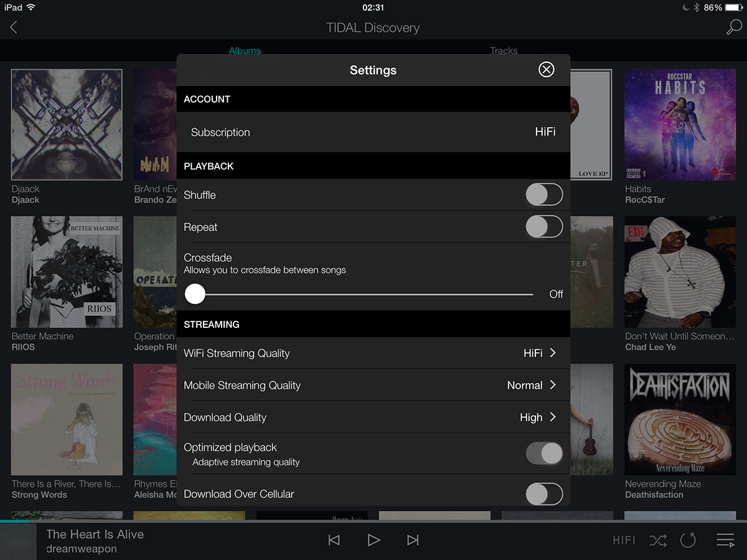Play the current track
Screen dimensions: 747x560
pyautogui.click(x=374, y=540)
